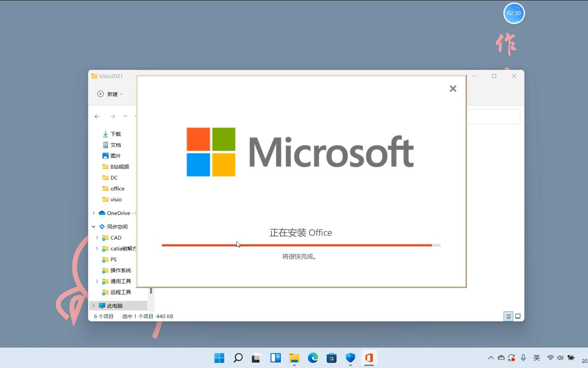The image size is (588, 368).
Task: Open the 图片 folder in sidebar
Action: [x=112, y=156]
